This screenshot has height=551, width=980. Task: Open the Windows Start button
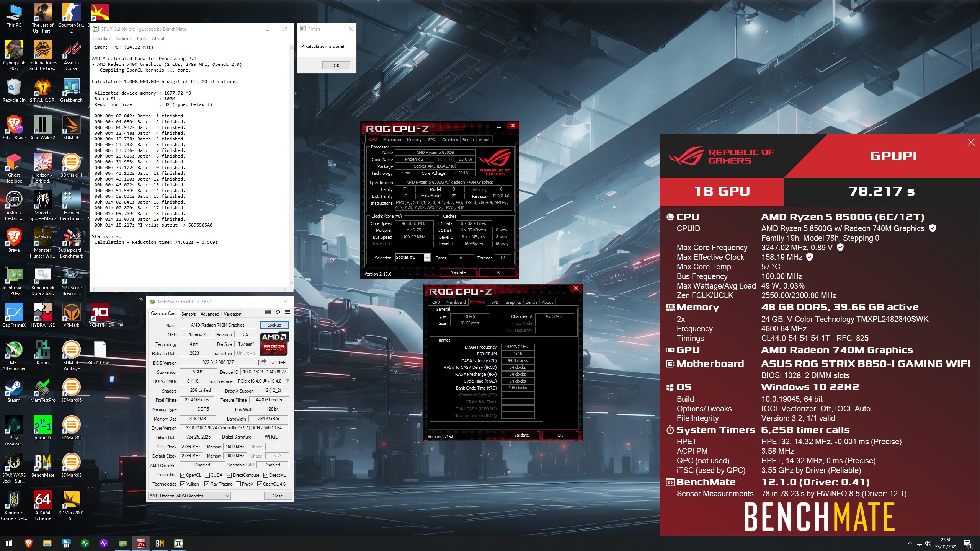[9, 543]
